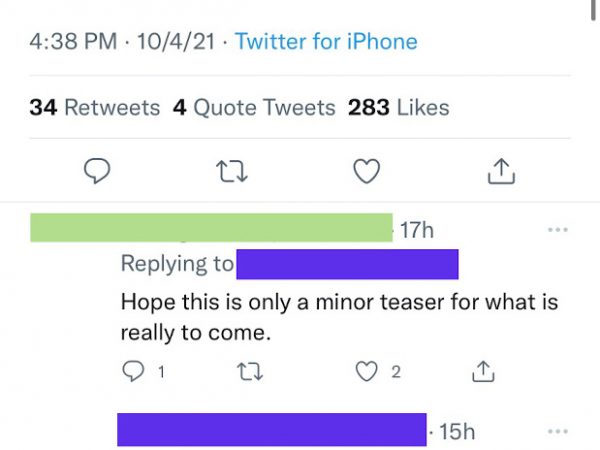This screenshot has width=600, height=450.
Task: Like the main tweet with the heart icon
Action: coord(367,171)
